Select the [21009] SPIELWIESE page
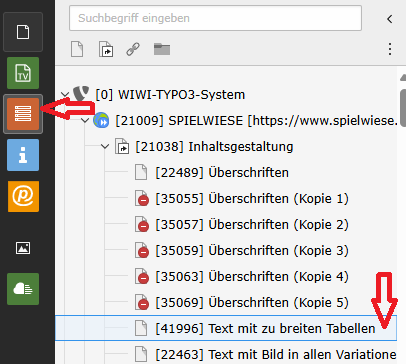406x364 pixels. [x=256, y=120]
